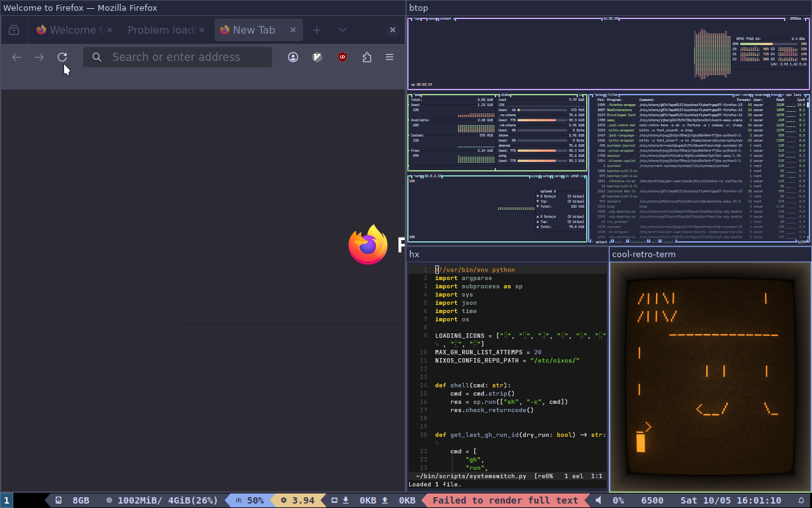Reload the current Firefox page
Viewport: 812px width, 508px height.
(x=62, y=57)
